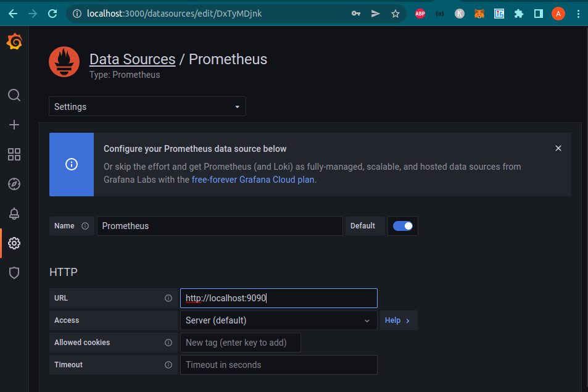Open Chrome's three-dot menu

[578, 13]
